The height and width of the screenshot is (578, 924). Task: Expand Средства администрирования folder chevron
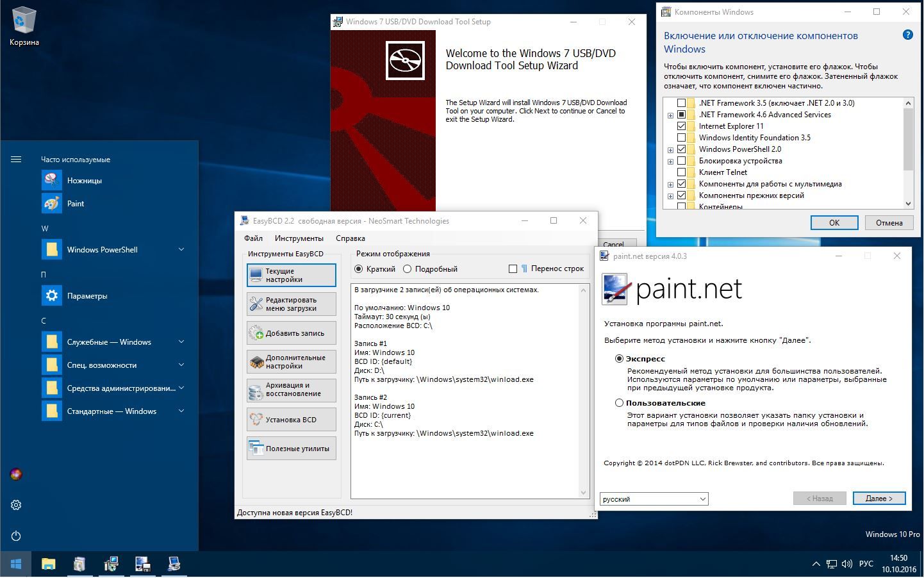click(x=181, y=388)
